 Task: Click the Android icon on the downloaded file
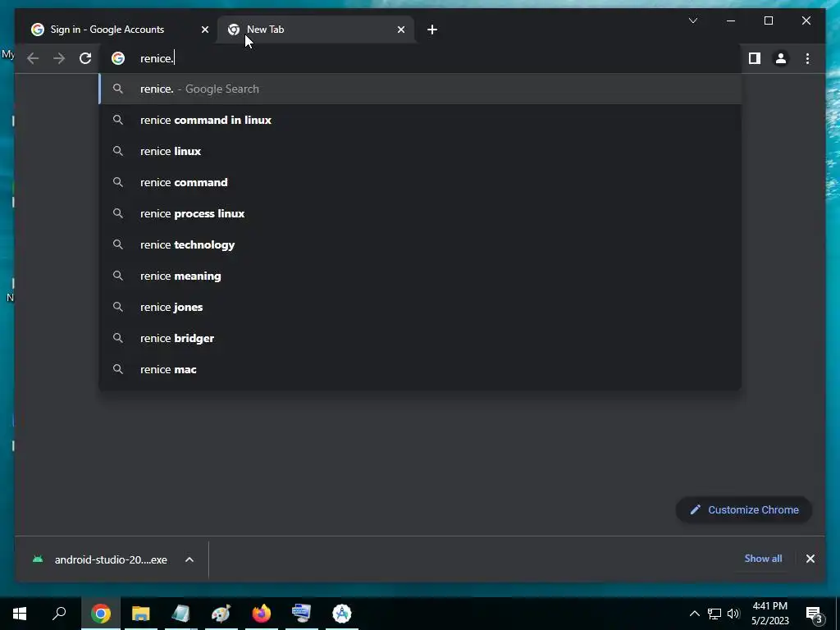pyautogui.click(x=38, y=559)
